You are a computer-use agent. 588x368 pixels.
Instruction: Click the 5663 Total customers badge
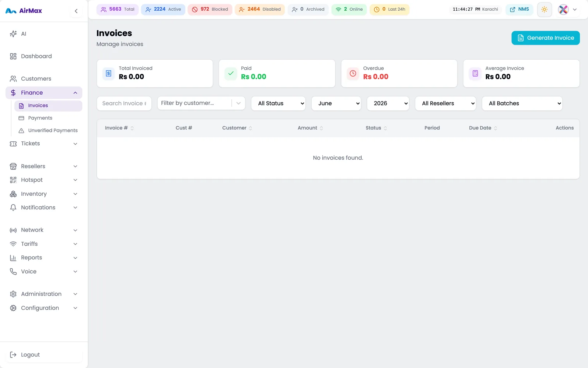118,9
